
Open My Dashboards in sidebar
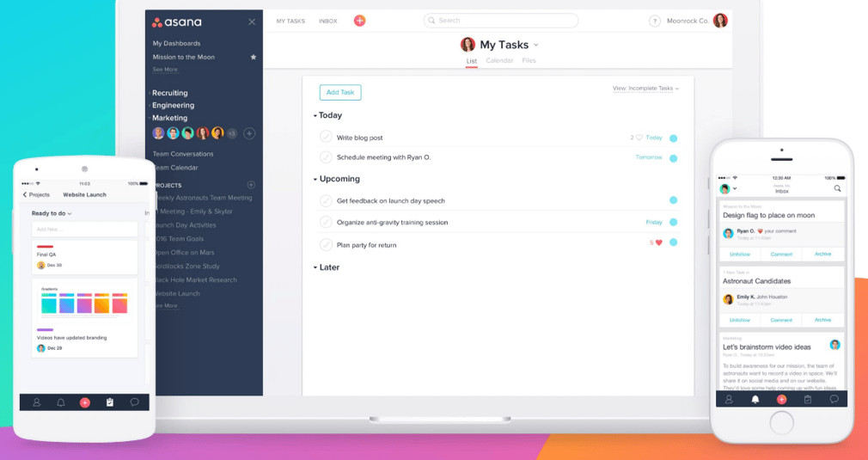coord(176,43)
